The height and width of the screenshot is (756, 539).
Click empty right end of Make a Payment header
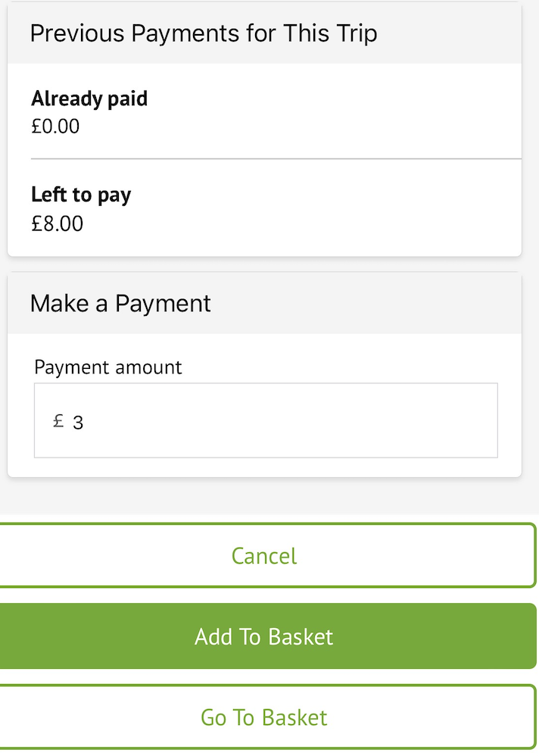[x=454, y=304]
